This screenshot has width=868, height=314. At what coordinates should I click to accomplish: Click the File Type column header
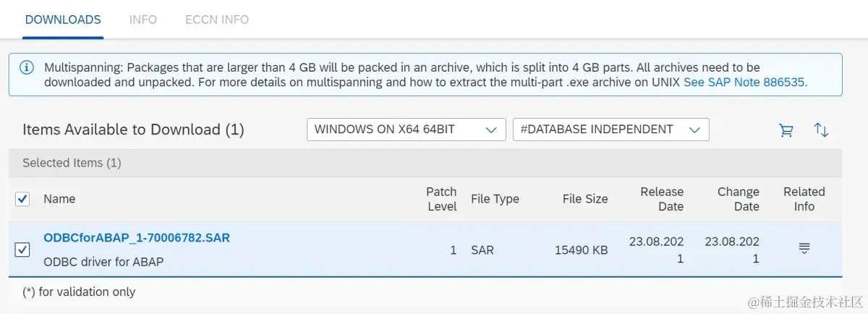pyautogui.click(x=495, y=199)
